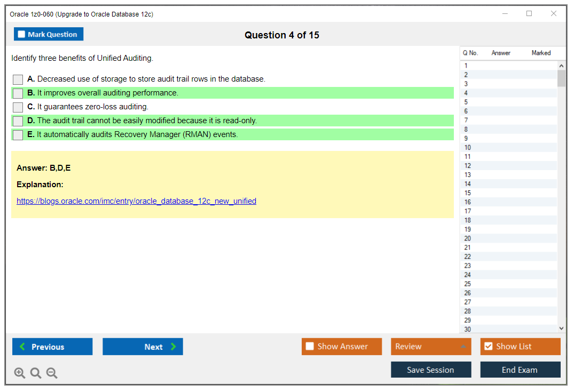Select the zoom out magnifier icon
574x392 pixels.
52,373
